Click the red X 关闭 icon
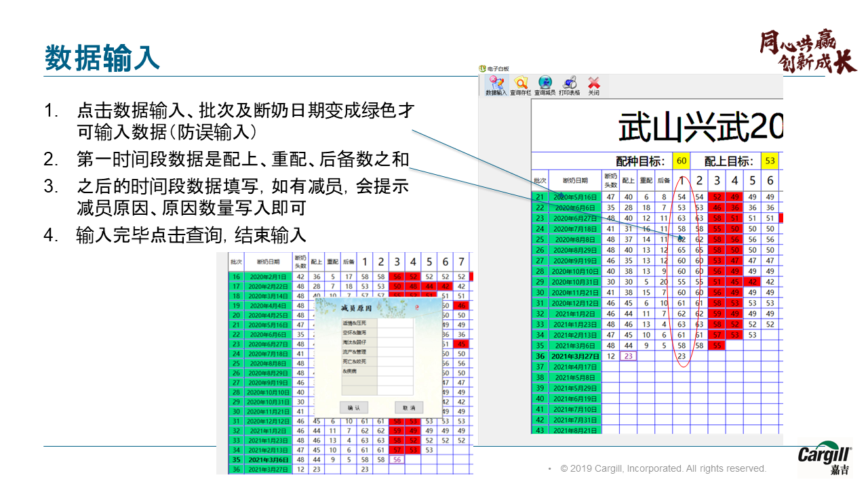 point(594,85)
